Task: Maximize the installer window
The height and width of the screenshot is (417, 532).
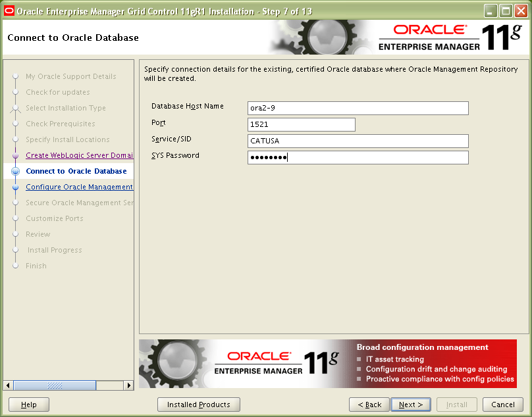Action: click(506, 11)
